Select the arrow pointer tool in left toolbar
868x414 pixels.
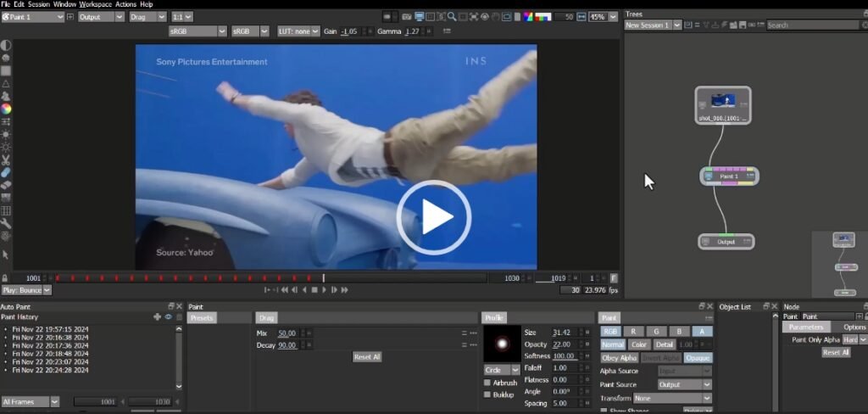click(6, 255)
